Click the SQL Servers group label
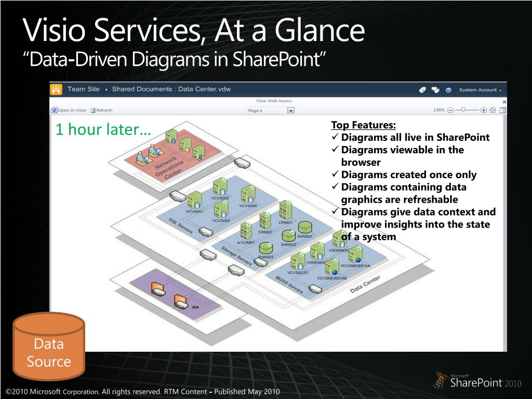The width and height of the screenshot is (532, 399). (x=181, y=226)
